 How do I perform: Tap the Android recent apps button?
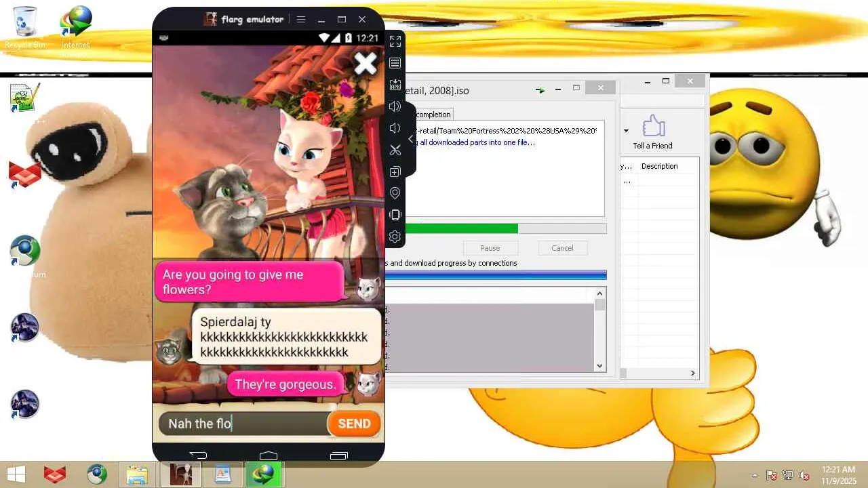click(x=339, y=455)
